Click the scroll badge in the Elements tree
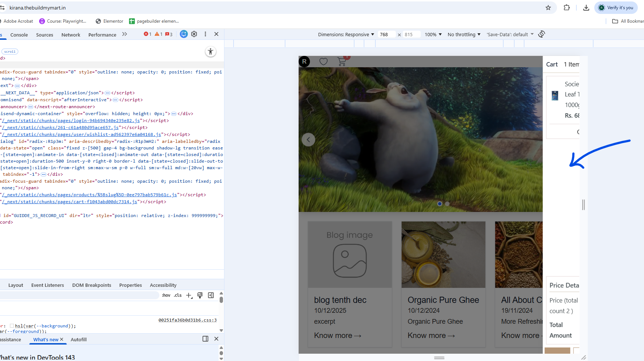644x361 pixels. click(x=10, y=52)
